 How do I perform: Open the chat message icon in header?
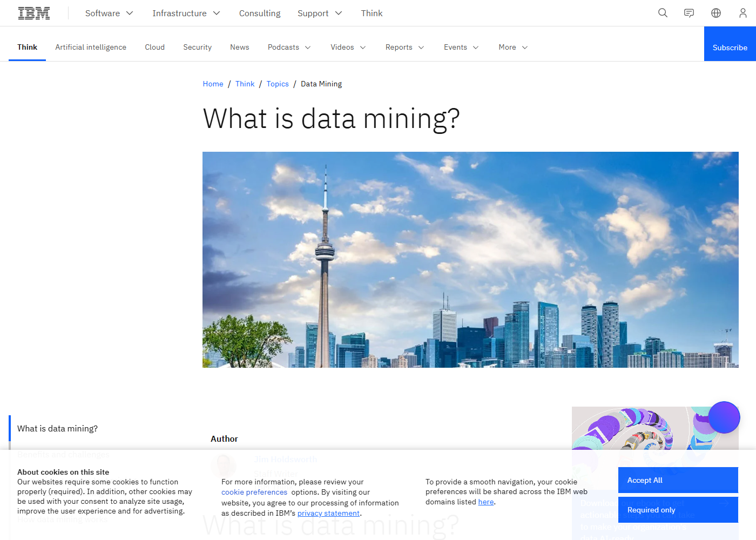pyautogui.click(x=689, y=13)
